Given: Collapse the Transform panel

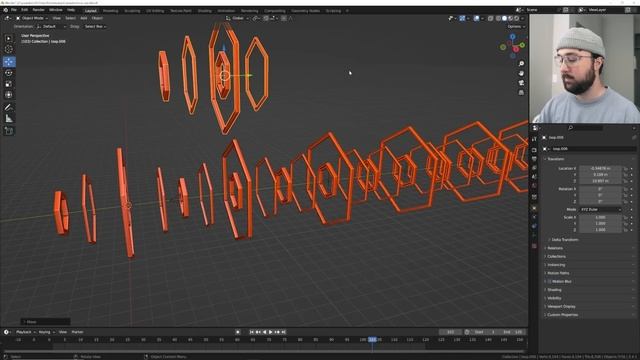Looking at the screenshot, I should [x=556, y=159].
